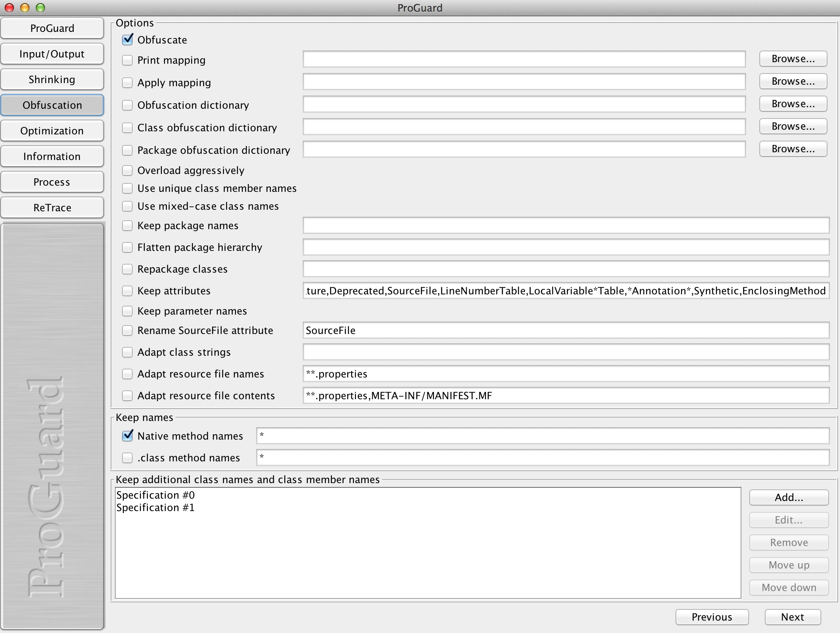This screenshot has height=633, width=840.
Task: Focus Flatten package hierarchy field
Action: coord(566,247)
